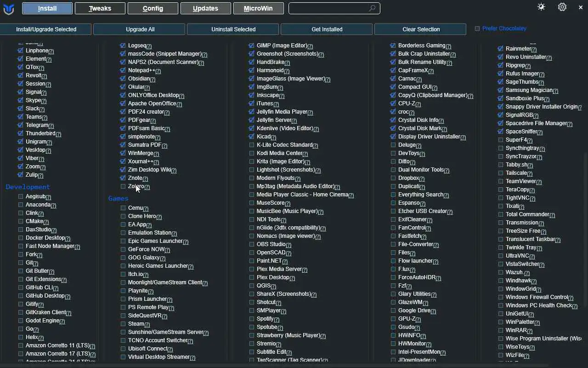Click the Media Player Classic - Home Cinema label
Screen dimensions: 588x368
302,195
